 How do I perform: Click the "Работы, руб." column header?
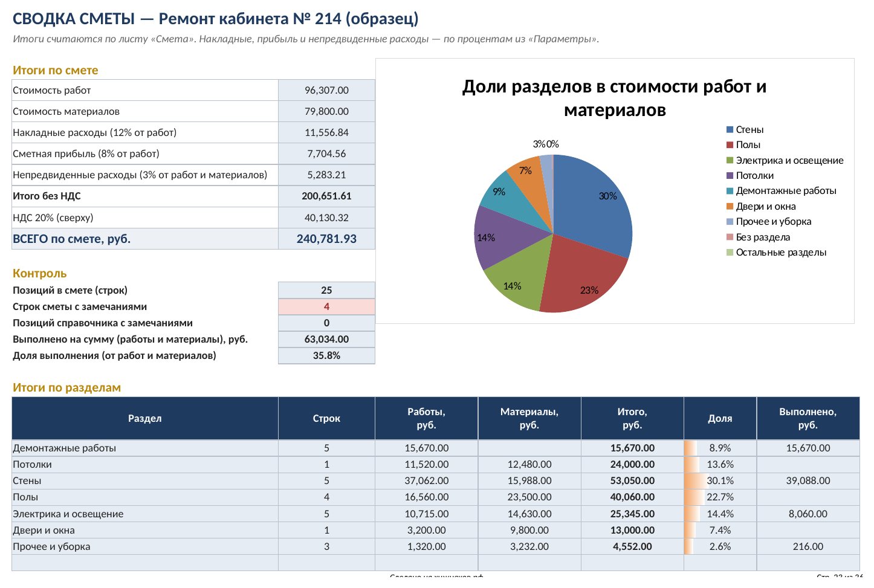426,418
